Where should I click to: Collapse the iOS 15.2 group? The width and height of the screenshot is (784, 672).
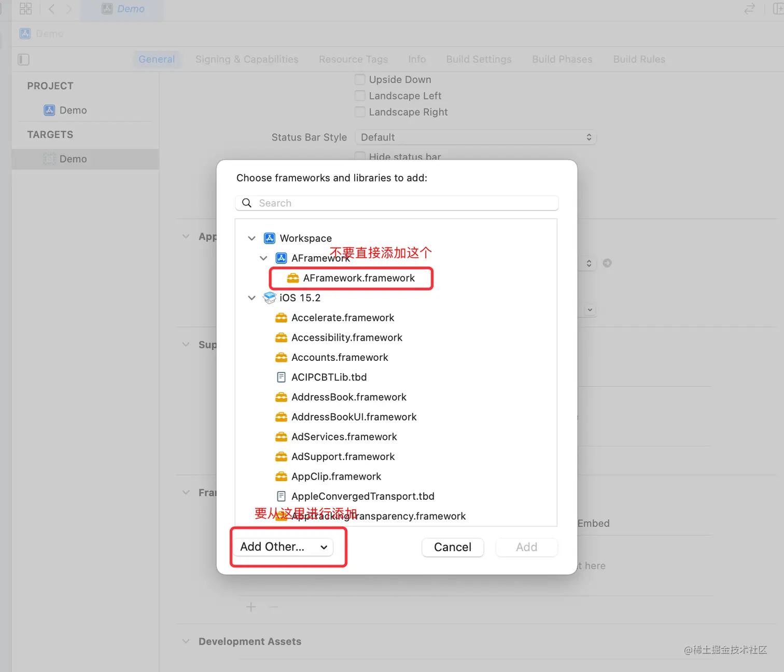tap(251, 298)
